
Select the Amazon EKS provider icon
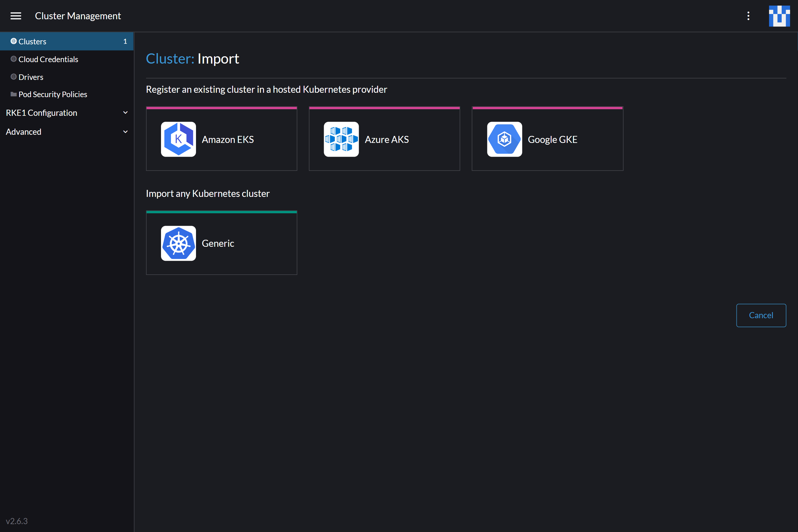point(178,139)
